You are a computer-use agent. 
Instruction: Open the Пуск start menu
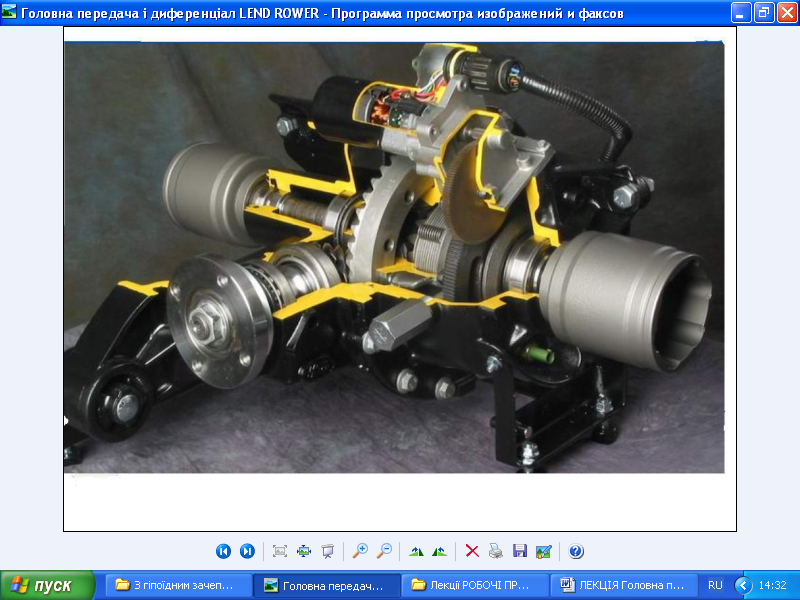pyautogui.click(x=47, y=585)
